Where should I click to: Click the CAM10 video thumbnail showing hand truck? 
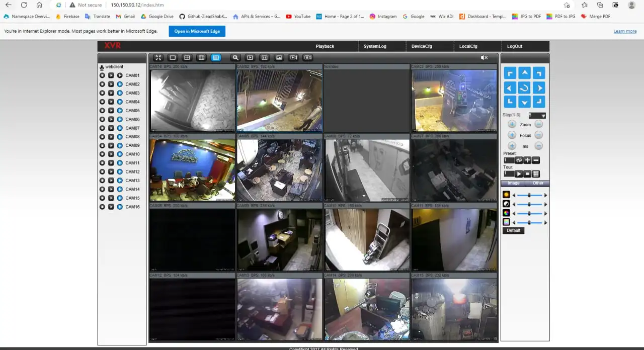pyautogui.click(x=366, y=239)
